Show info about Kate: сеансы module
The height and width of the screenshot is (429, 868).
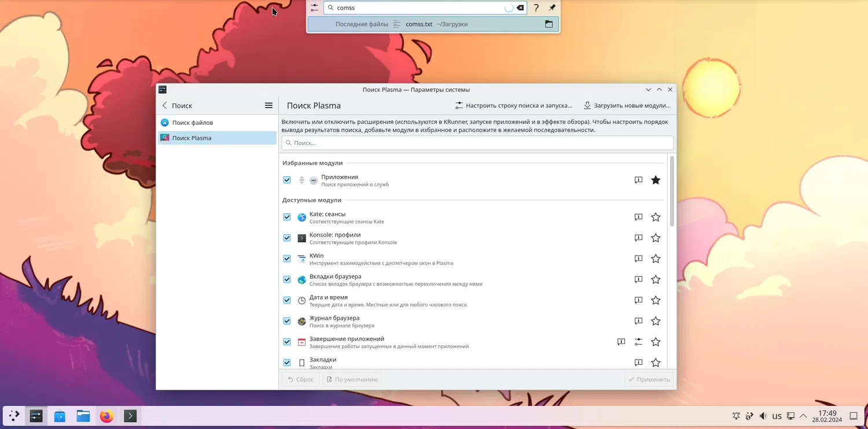638,217
